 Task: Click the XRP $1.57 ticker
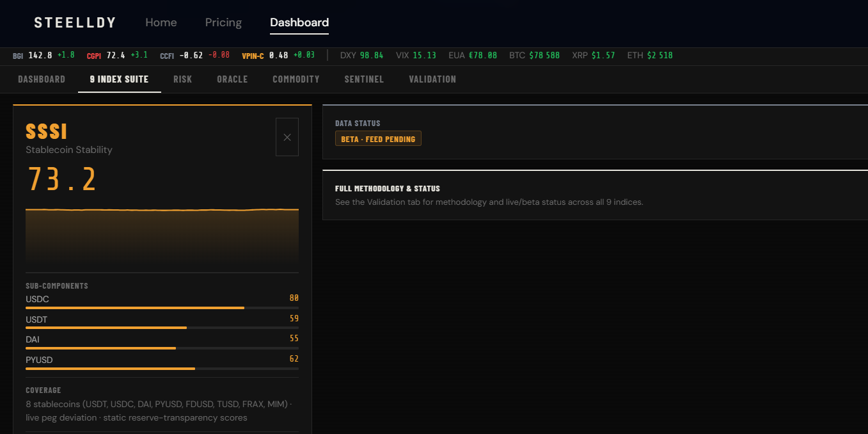coord(593,56)
